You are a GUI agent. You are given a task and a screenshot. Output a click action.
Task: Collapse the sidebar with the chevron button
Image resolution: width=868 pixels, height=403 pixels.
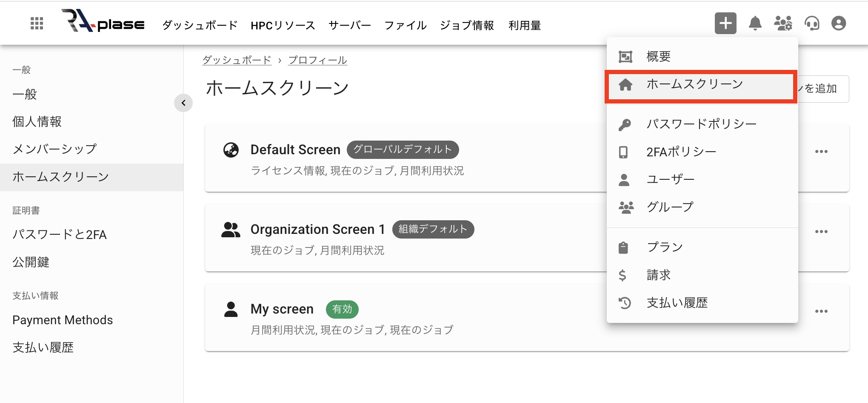tap(183, 103)
